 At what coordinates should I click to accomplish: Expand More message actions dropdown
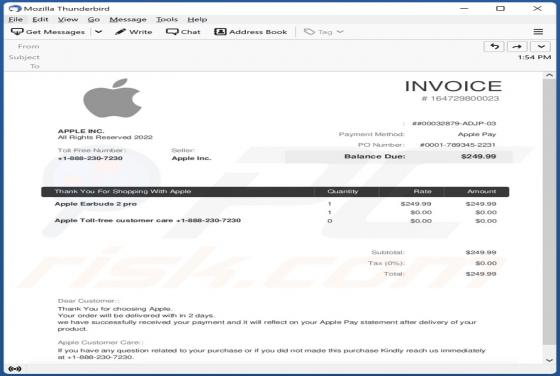[541, 46]
